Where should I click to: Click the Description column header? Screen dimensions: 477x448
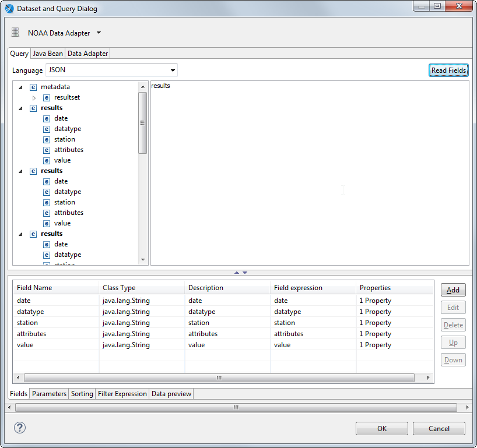pyautogui.click(x=227, y=288)
